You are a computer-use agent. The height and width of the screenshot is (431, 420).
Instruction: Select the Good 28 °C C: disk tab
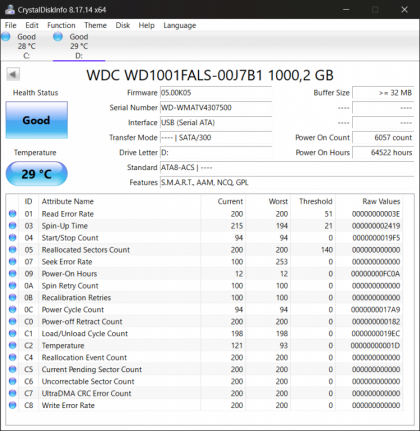(26, 46)
